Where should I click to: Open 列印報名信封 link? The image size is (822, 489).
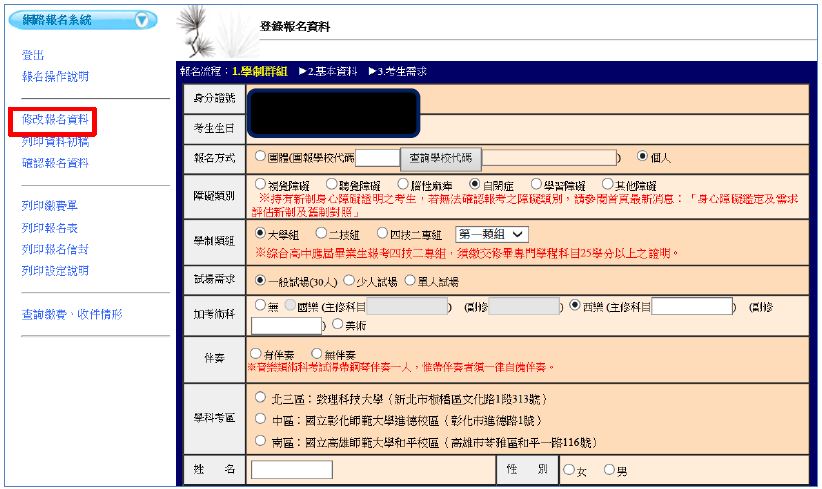click(55, 249)
